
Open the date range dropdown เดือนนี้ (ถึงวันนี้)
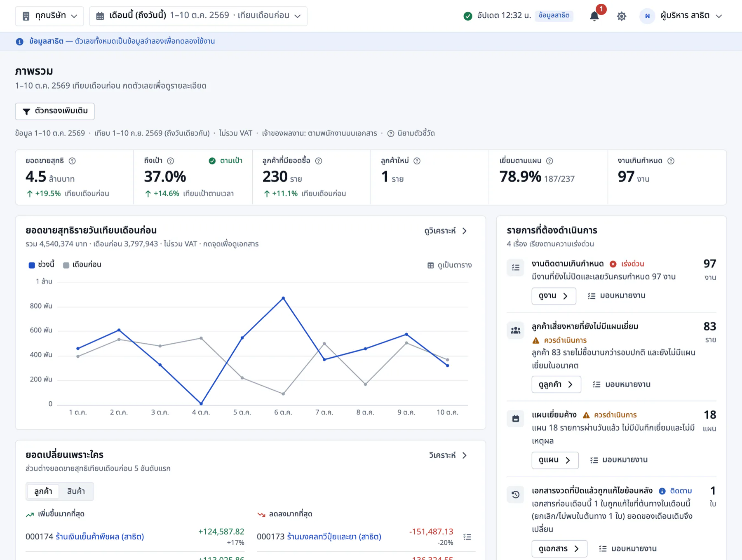[x=198, y=16]
